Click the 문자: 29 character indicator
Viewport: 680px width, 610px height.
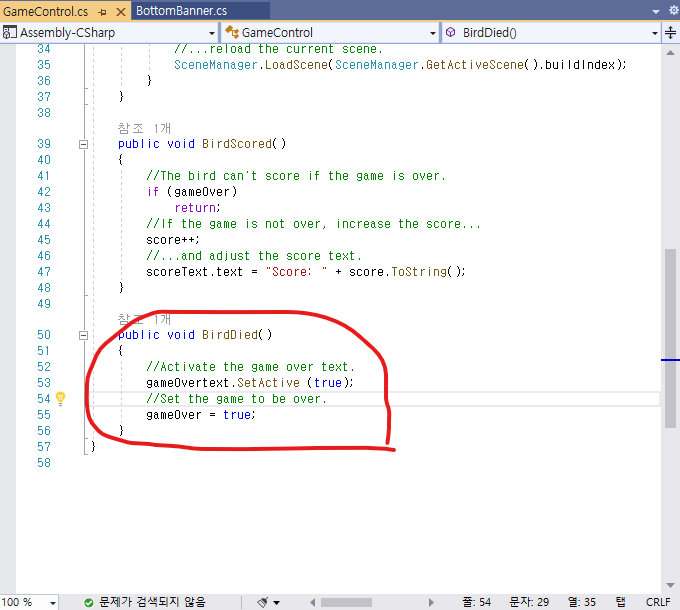[x=529, y=602]
